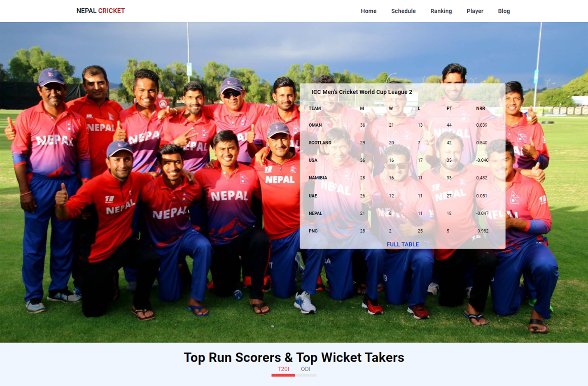Open the Ranking nav link
The width and height of the screenshot is (588, 386).
tap(441, 11)
